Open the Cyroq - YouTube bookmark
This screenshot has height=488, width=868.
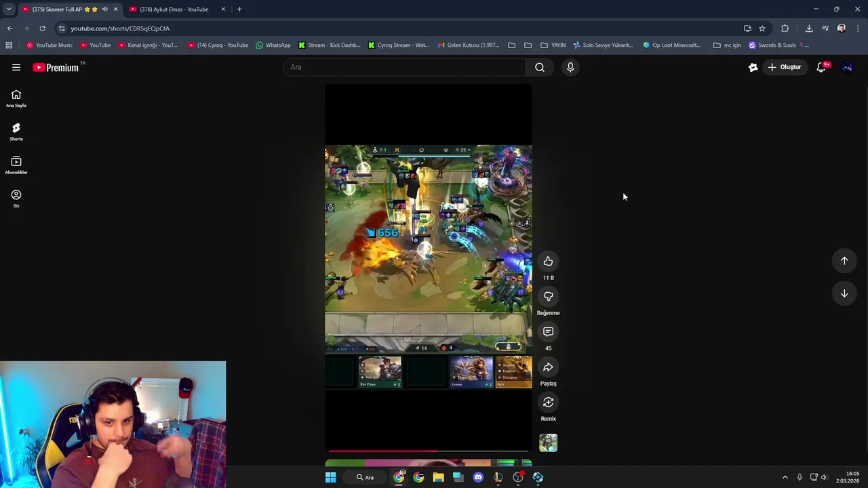218,45
